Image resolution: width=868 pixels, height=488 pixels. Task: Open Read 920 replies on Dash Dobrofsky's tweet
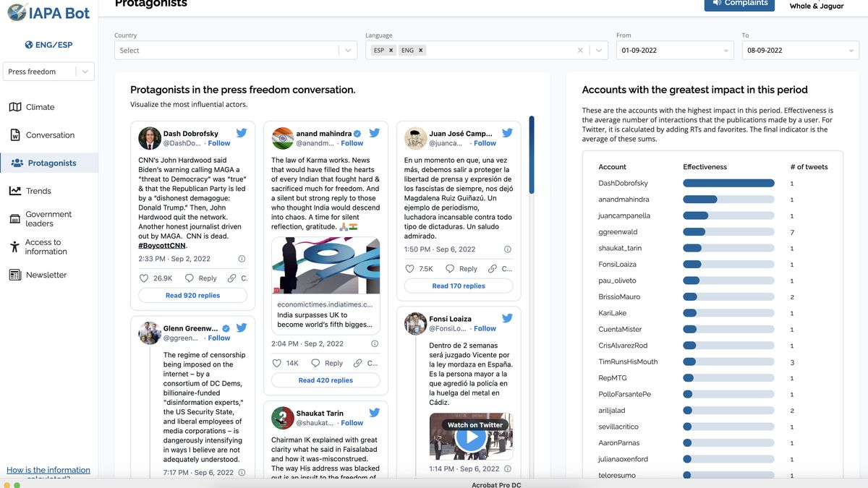click(x=192, y=296)
